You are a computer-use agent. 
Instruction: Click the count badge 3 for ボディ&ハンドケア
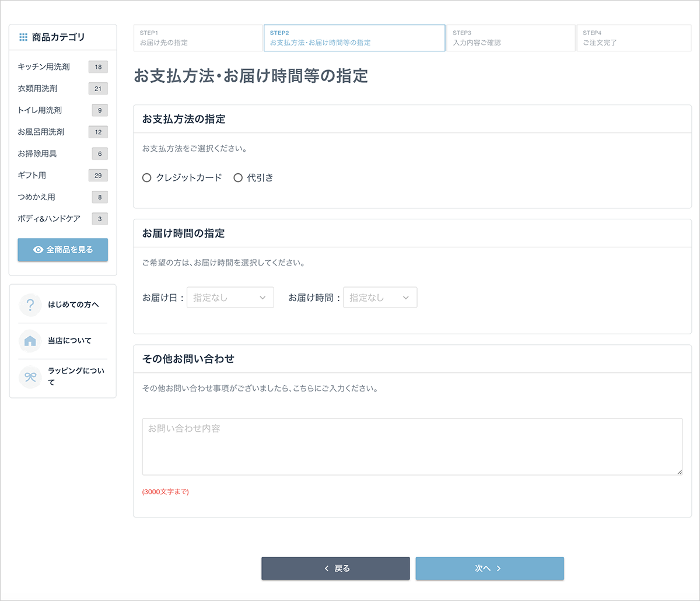pyautogui.click(x=100, y=219)
